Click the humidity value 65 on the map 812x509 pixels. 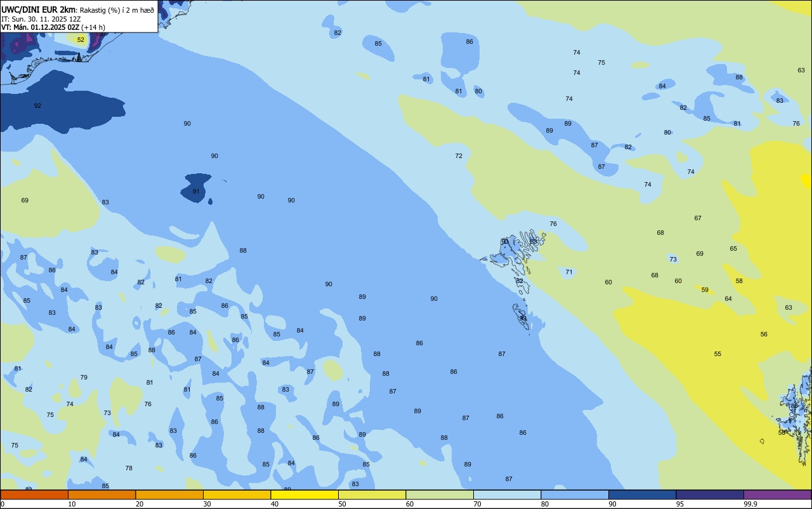733,248
